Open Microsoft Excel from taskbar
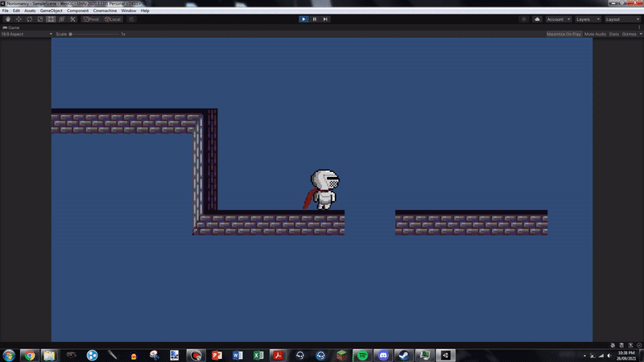Viewport: 644px width, 362px height. coord(258,356)
